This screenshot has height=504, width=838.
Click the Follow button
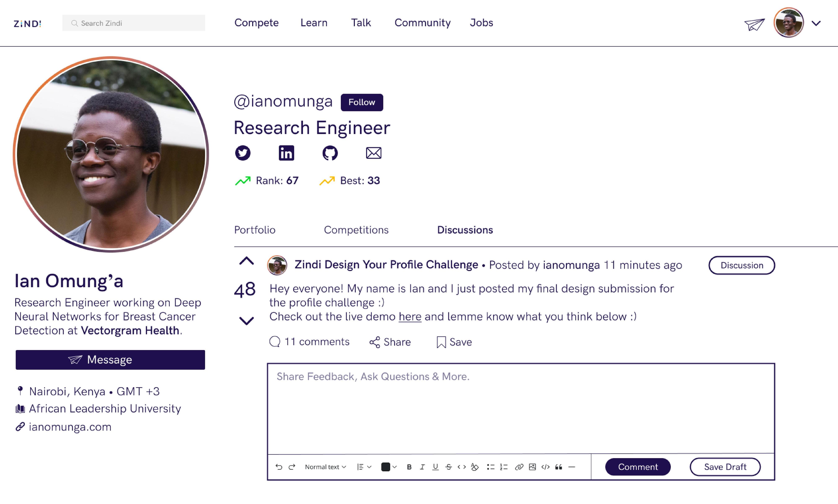(x=361, y=102)
